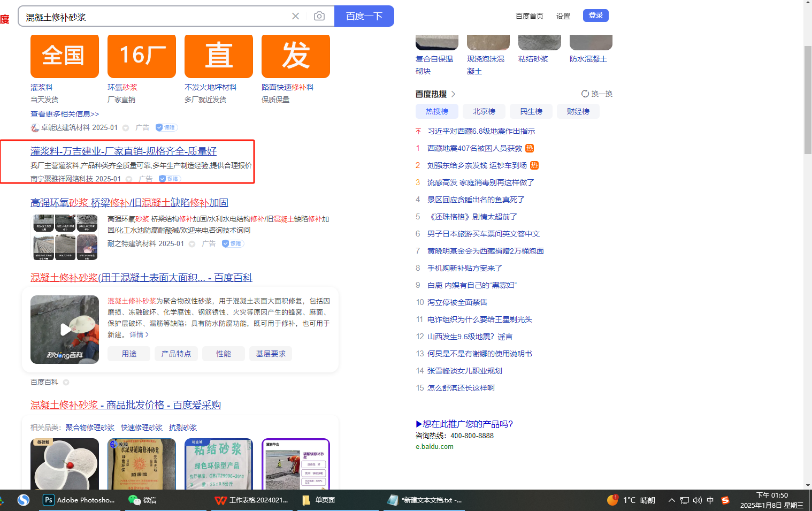Expand 详情 for the 百度百科 summary
Screen dimensions: 812x511
click(x=139, y=334)
